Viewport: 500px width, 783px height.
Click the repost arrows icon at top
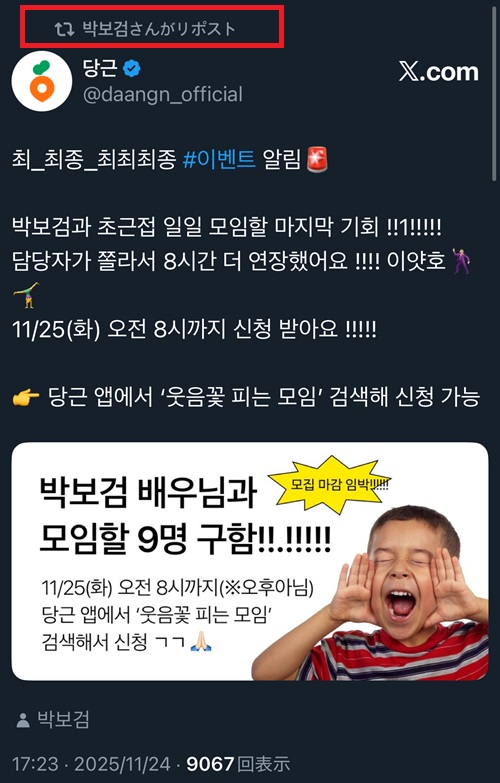click(64, 29)
